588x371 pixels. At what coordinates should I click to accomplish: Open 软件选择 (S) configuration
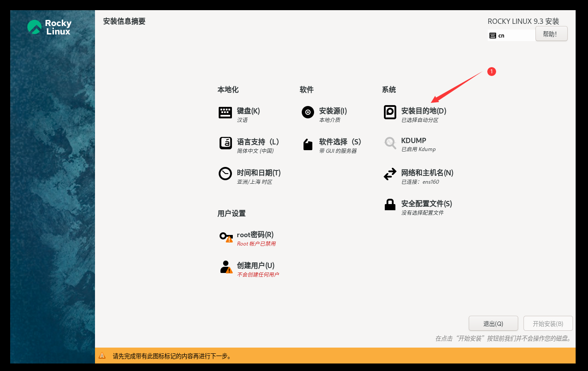[x=340, y=142]
